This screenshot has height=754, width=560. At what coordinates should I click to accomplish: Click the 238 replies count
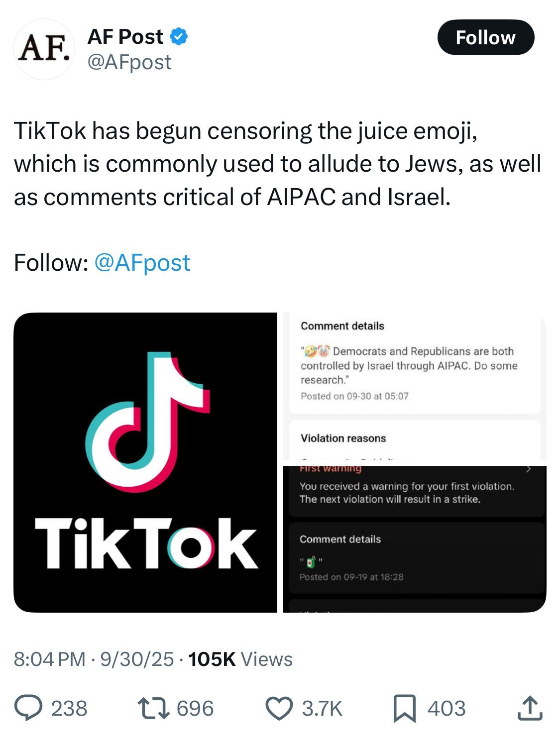[69, 708]
